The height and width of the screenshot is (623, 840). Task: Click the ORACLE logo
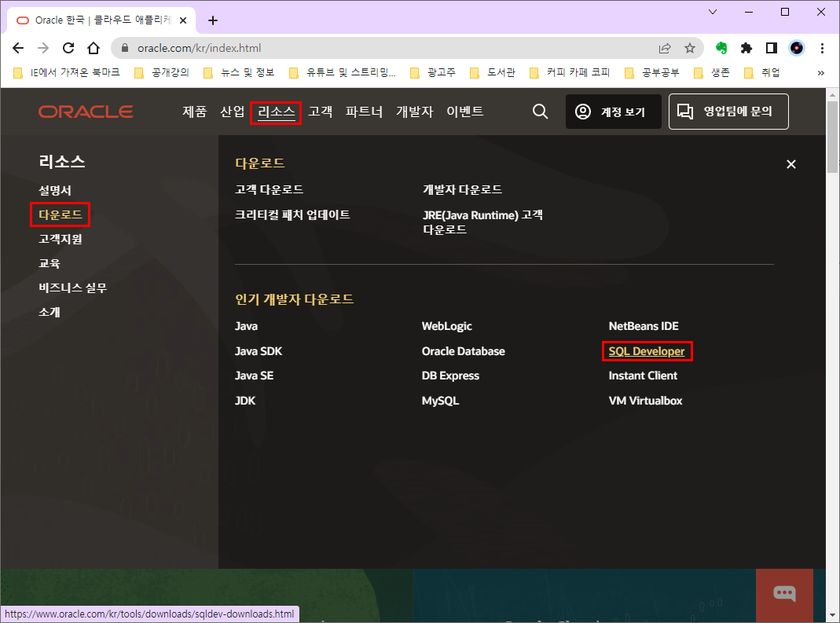tap(86, 111)
